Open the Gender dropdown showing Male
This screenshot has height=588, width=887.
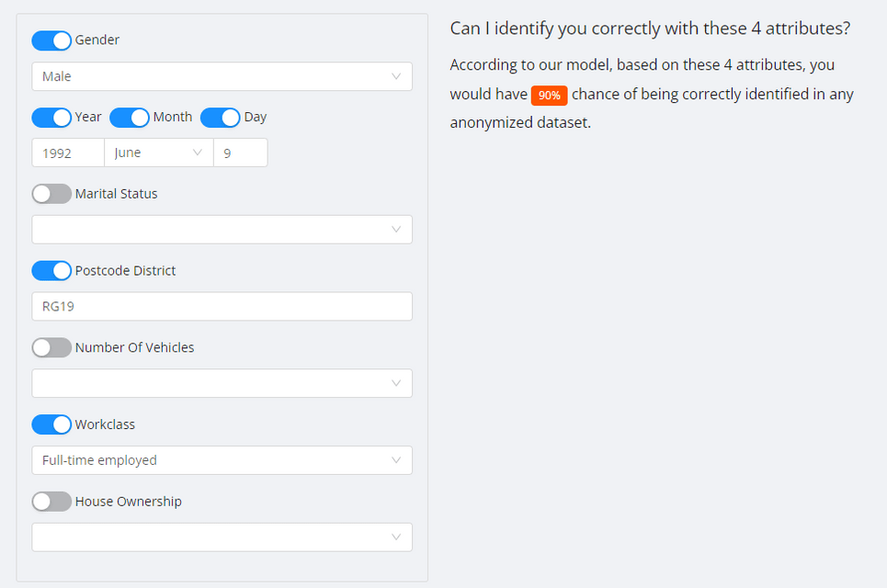tap(222, 76)
